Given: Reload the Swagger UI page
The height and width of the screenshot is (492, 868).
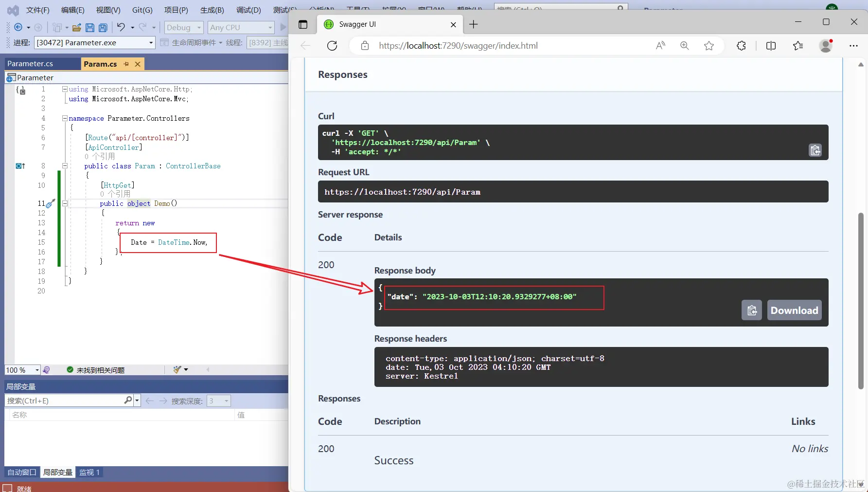Looking at the screenshot, I should click(x=332, y=46).
